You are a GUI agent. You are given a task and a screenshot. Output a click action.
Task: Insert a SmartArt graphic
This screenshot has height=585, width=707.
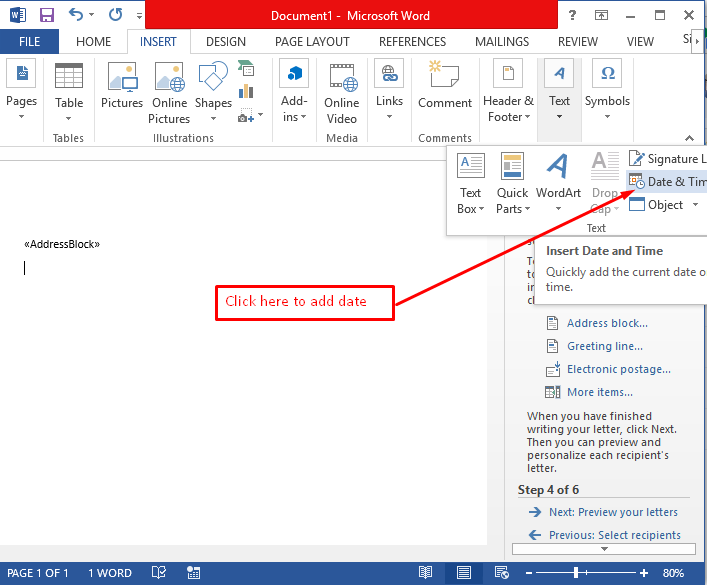[246, 69]
